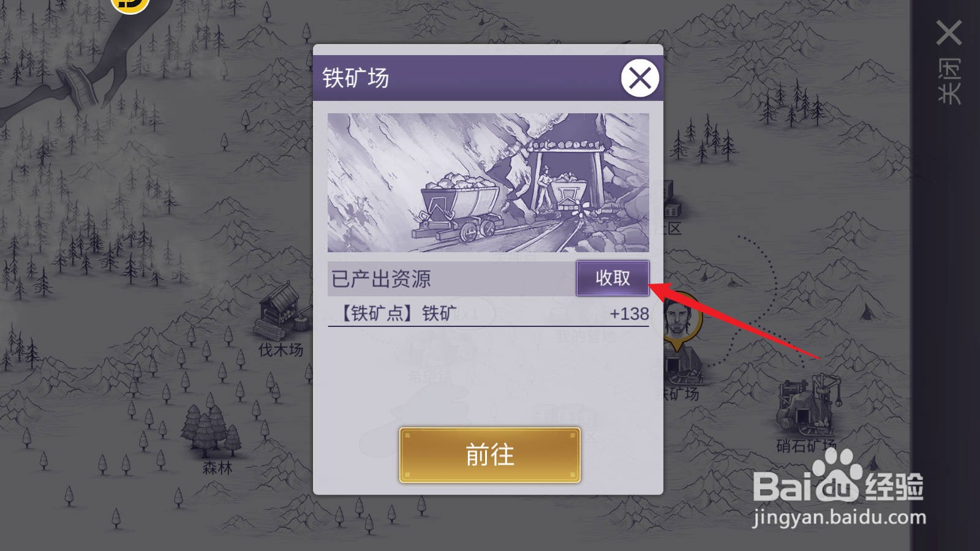Click the +138 iron ore amount

pos(629,313)
